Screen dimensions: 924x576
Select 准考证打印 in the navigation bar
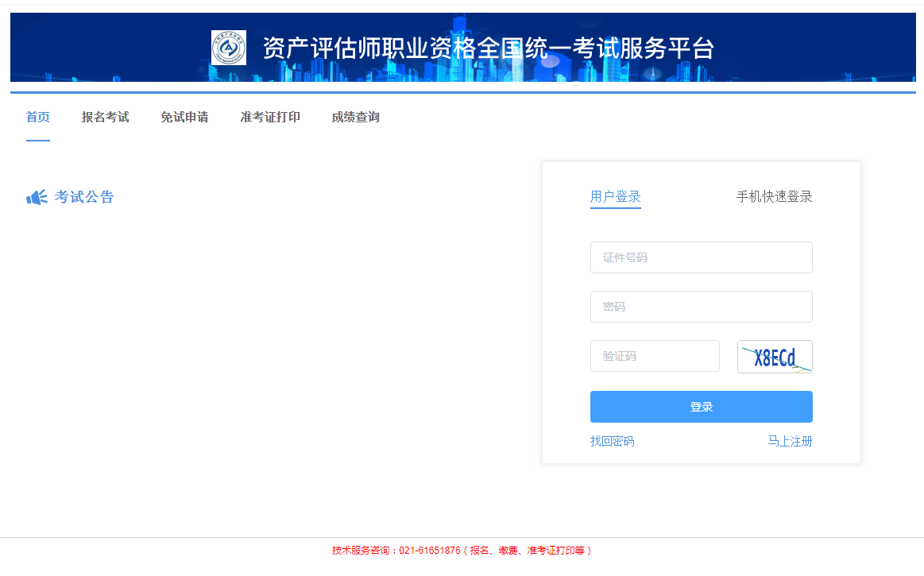[x=270, y=118]
